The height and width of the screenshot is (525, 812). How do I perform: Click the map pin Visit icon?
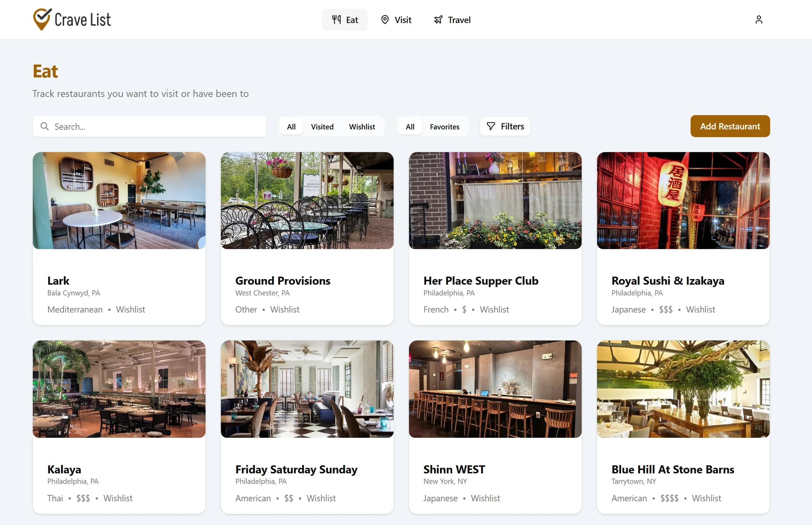tap(385, 20)
